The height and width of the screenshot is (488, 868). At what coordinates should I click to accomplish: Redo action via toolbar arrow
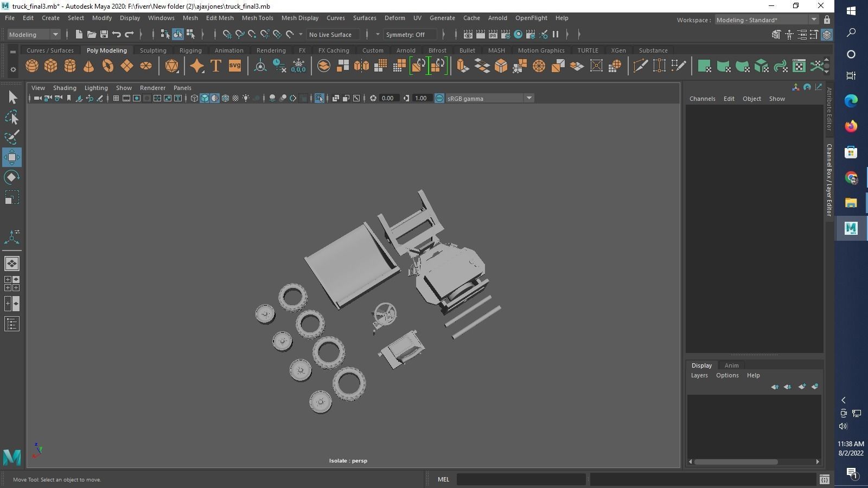click(x=129, y=35)
